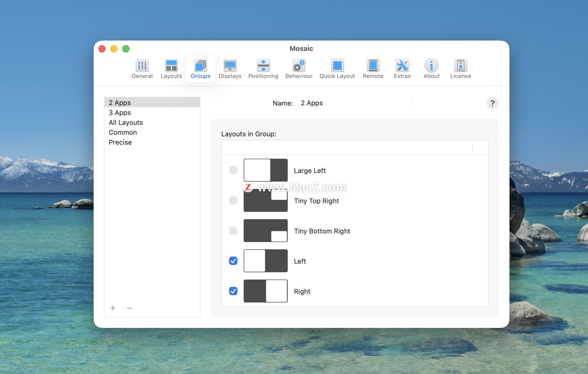Open Behaviour gear settings
This screenshot has height=374, width=588.
(299, 69)
